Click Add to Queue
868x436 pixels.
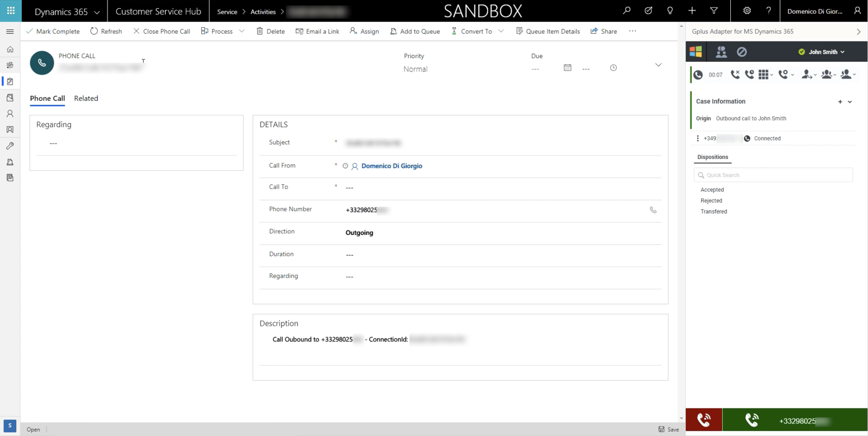click(415, 31)
